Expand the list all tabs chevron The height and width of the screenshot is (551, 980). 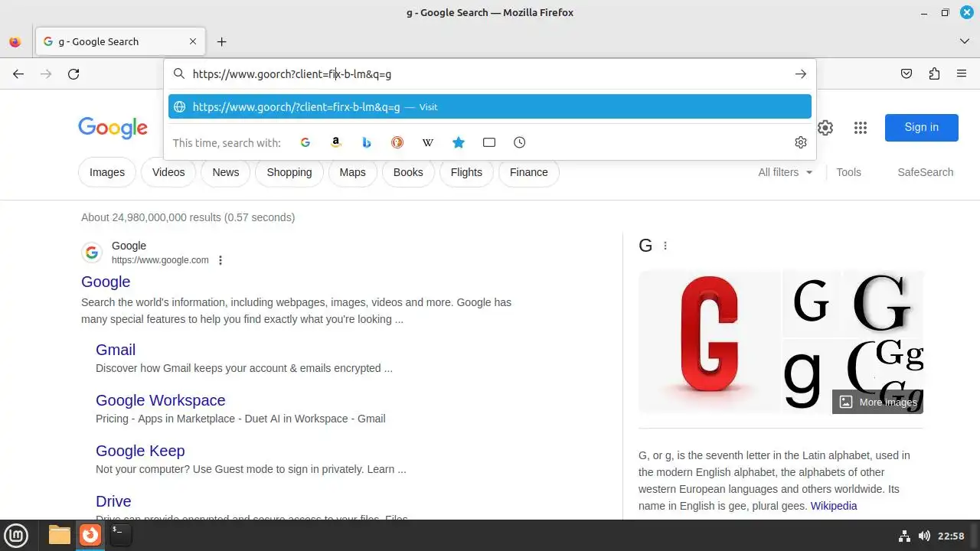click(965, 41)
